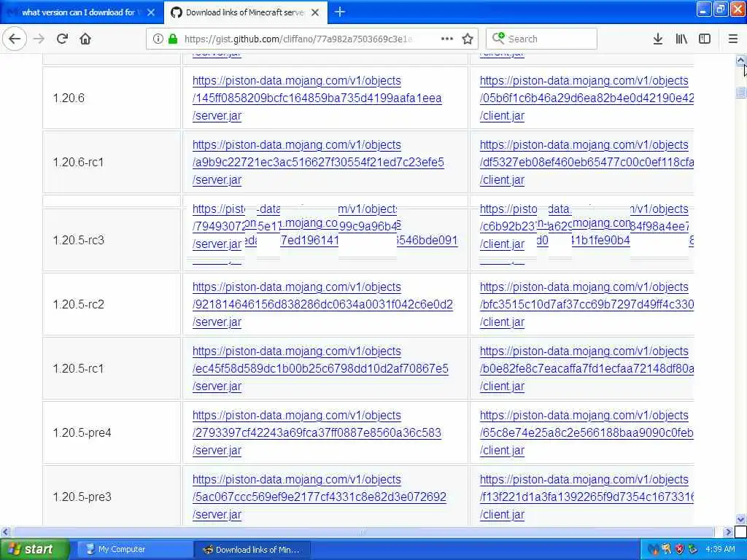
Task: Open server.jar link for 1.20.5-pre3
Action: [320, 497]
